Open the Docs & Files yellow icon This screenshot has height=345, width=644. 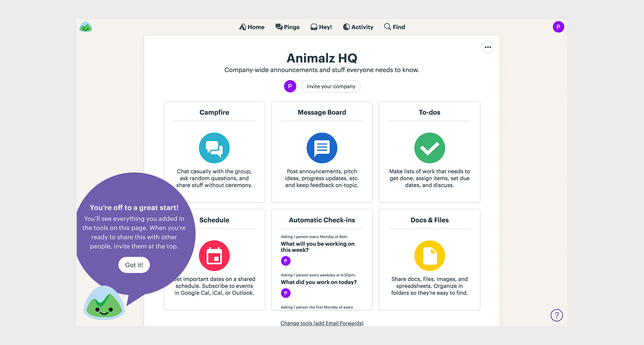pos(429,256)
